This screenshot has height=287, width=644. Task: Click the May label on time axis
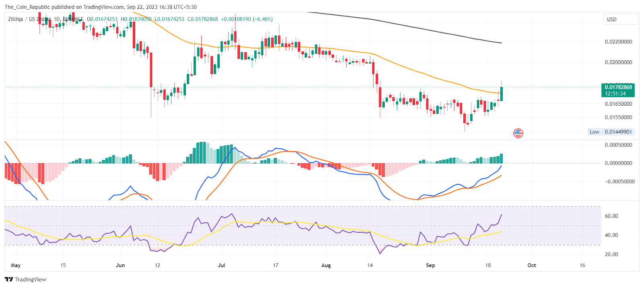click(16, 265)
